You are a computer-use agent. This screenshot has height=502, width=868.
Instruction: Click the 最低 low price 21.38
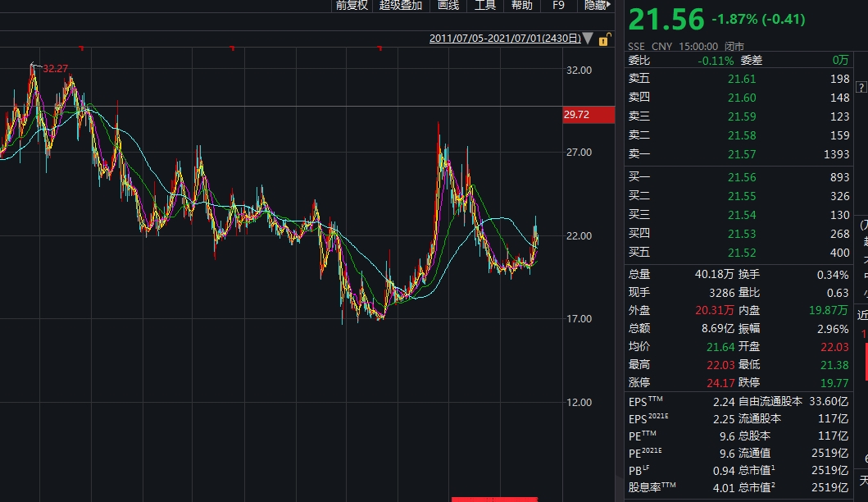834,364
